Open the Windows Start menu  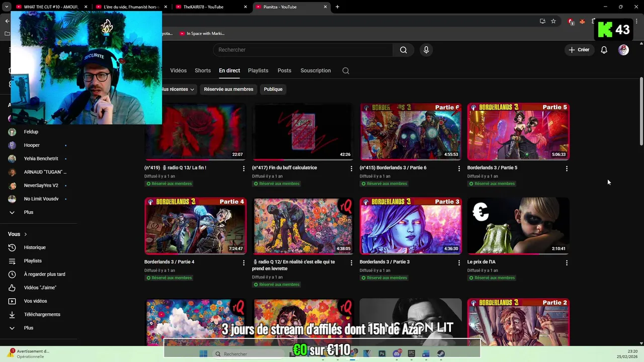[x=203, y=354]
